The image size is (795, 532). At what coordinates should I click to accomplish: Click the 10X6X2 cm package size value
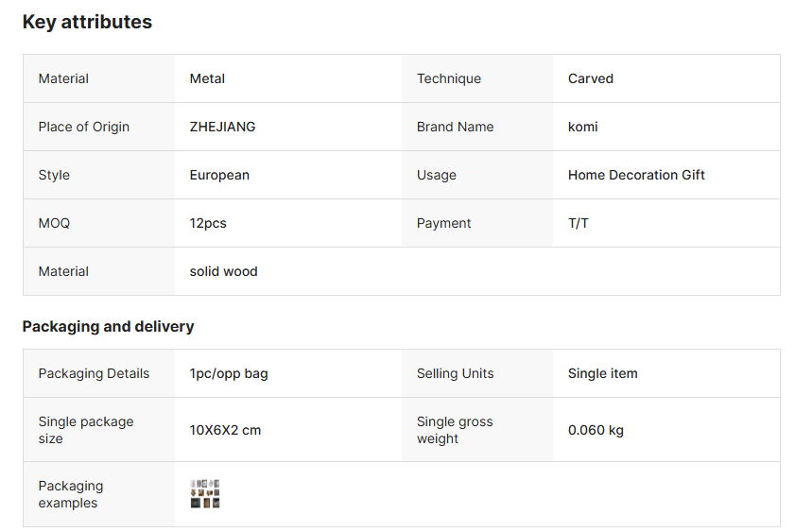point(225,430)
